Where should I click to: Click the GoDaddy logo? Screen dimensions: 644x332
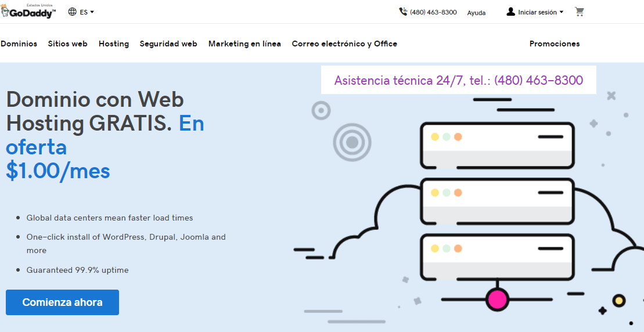point(28,12)
